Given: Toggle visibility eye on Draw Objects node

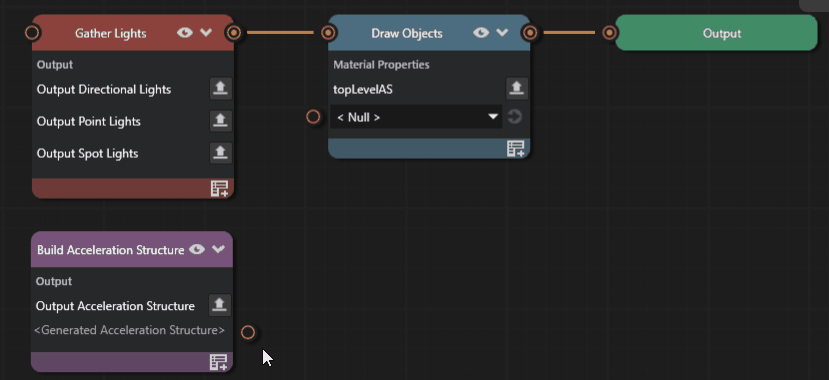Looking at the screenshot, I should click(481, 33).
